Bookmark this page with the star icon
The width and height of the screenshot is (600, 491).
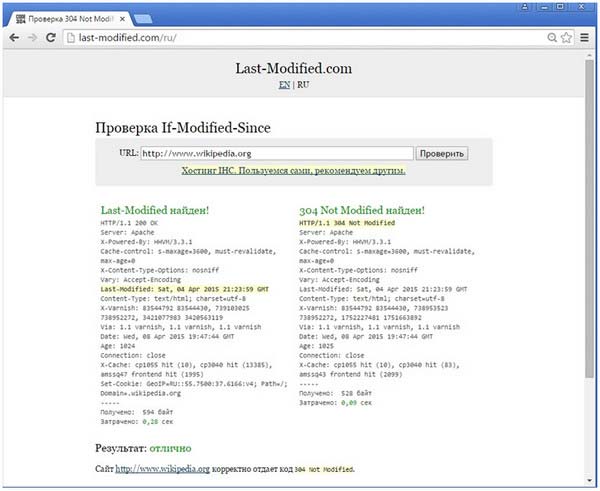(567, 37)
